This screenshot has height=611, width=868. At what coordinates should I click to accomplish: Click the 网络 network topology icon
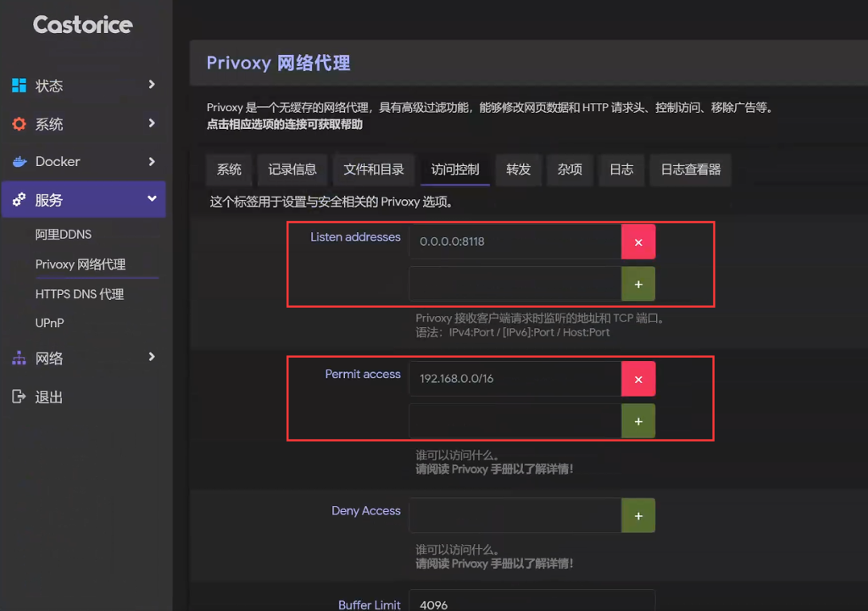coord(19,358)
